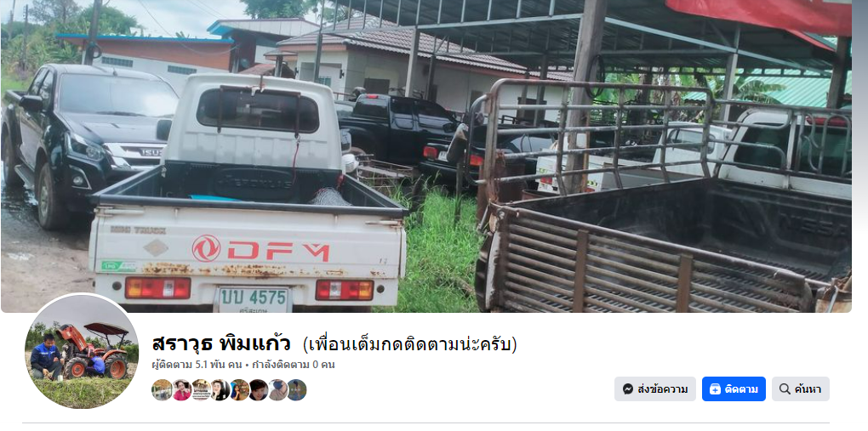Search the profile using ค้นหา button
Image resolution: width=868 pixels, height=431 pixels.
801,389
